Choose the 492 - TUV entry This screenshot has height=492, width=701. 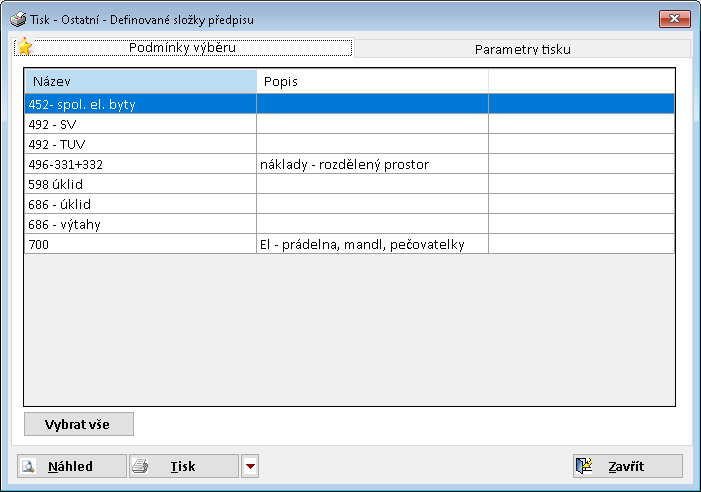tap(140, 144)
